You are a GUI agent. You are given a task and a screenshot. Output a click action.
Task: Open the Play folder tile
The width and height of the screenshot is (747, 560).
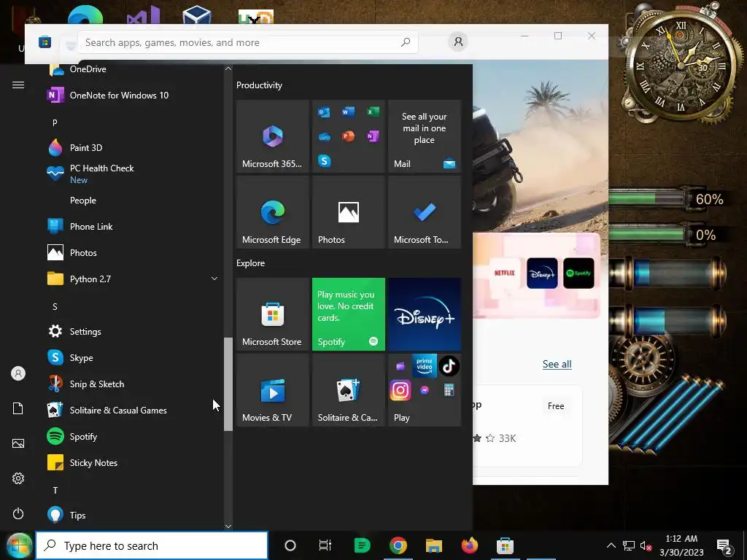point(425,390)
